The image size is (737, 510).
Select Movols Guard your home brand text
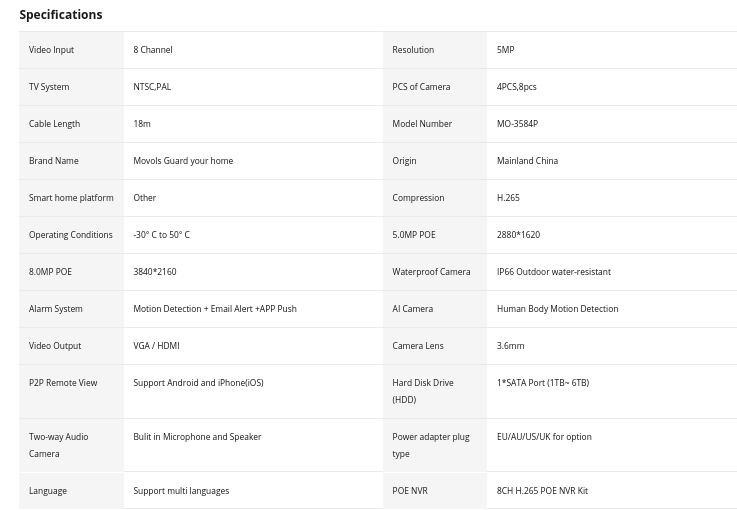183,161
